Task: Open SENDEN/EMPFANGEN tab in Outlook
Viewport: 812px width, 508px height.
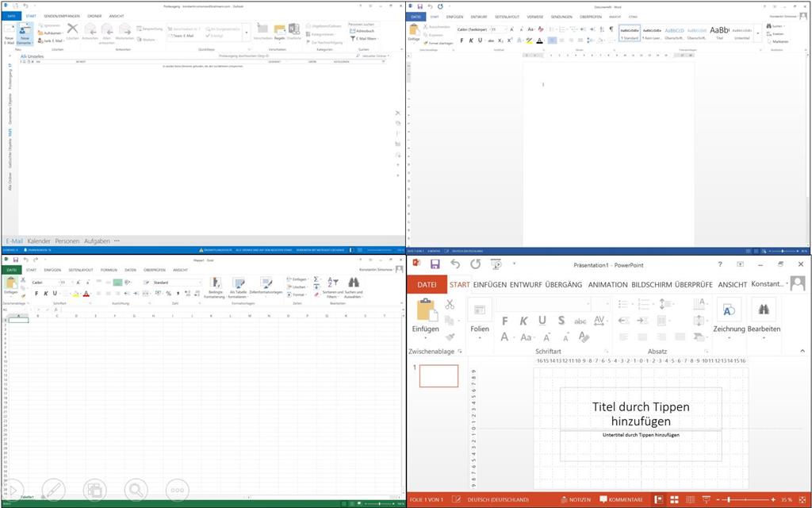Action: [62, 16]
